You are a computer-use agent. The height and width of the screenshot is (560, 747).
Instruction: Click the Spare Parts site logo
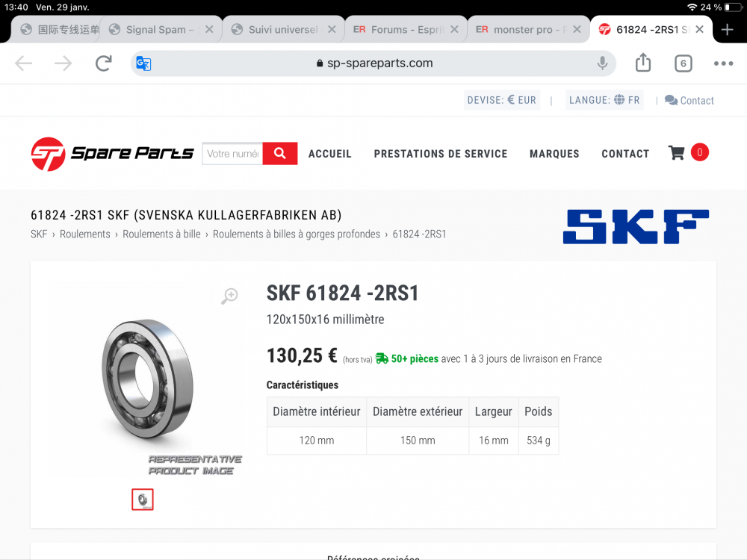(113, 154)
